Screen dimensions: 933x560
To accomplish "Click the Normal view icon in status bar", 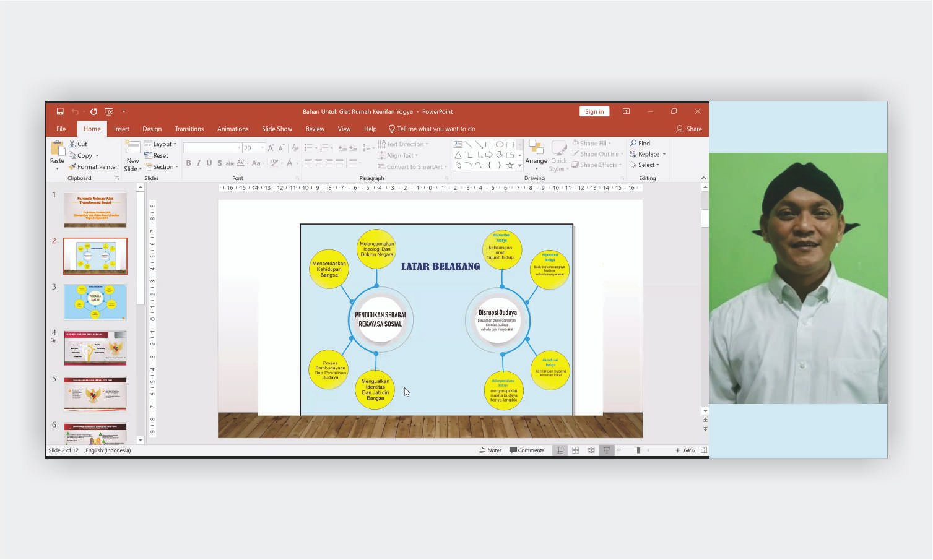I will point(560,450).
